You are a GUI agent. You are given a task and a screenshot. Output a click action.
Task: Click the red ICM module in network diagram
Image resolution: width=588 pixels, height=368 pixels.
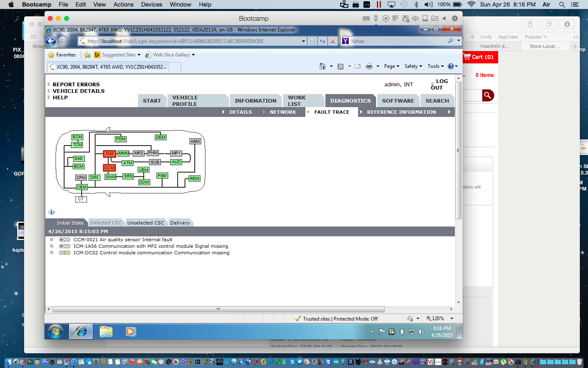point(109,154)
